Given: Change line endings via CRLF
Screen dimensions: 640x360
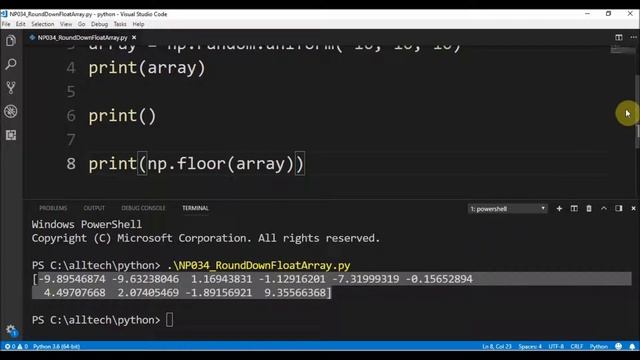Looking at the screenshot, I should [x=576, y=347].
